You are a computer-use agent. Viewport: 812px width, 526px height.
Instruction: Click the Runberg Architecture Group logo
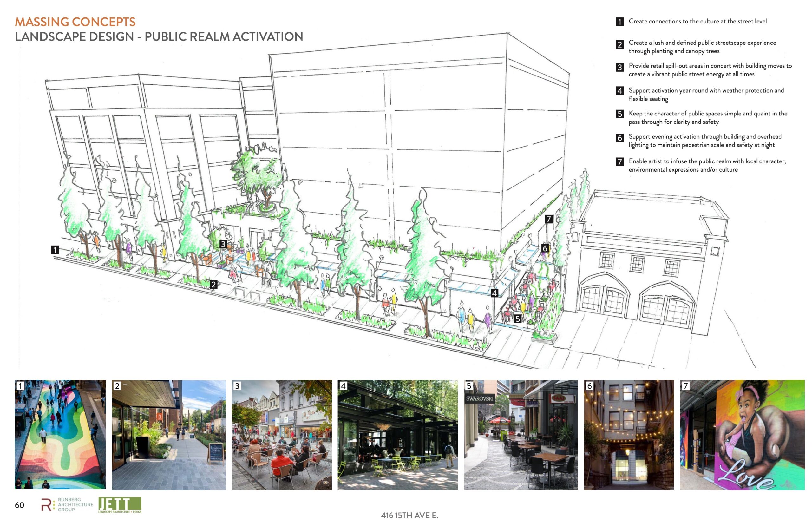67,504
